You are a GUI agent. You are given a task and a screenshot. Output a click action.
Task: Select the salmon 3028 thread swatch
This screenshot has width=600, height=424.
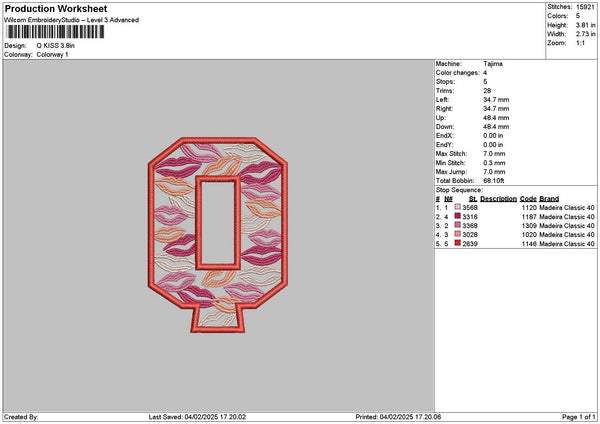tap(457, 234)
